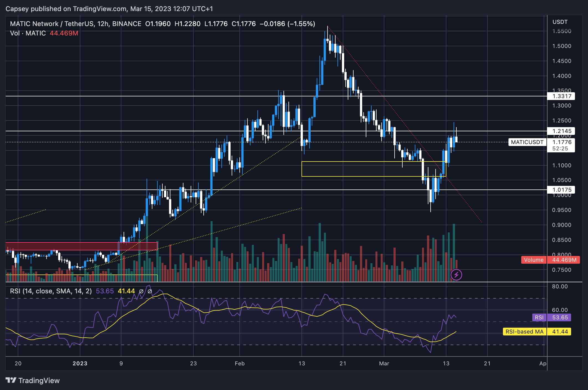This screenshot has width=588, height=390.
Task: Click the TradingView logo at bottom left
Action: [x=33, y=380]
